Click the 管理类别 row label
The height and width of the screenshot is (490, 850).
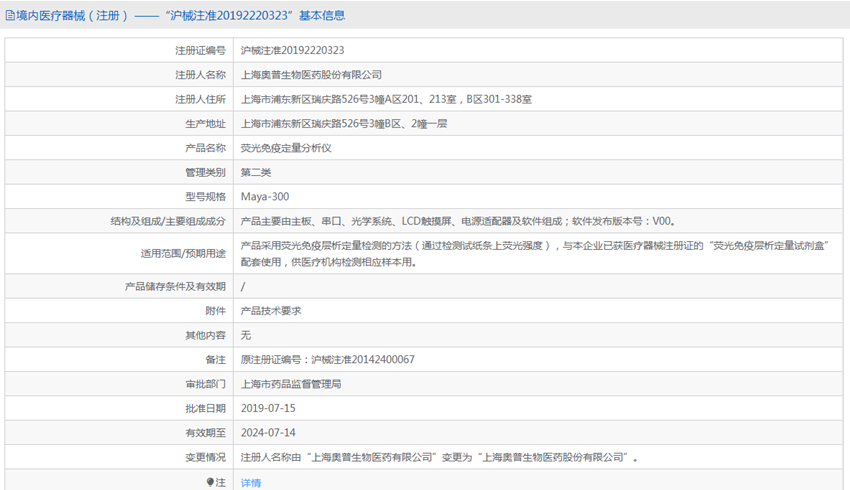tap(205, 172)
